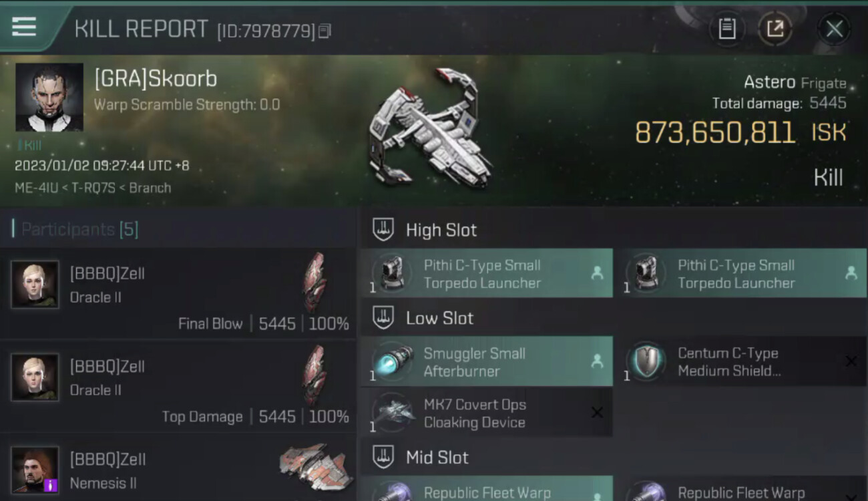
Task: Select Zell's Top Damage entry
Action: pyautogui.click(x=178, y=386)
